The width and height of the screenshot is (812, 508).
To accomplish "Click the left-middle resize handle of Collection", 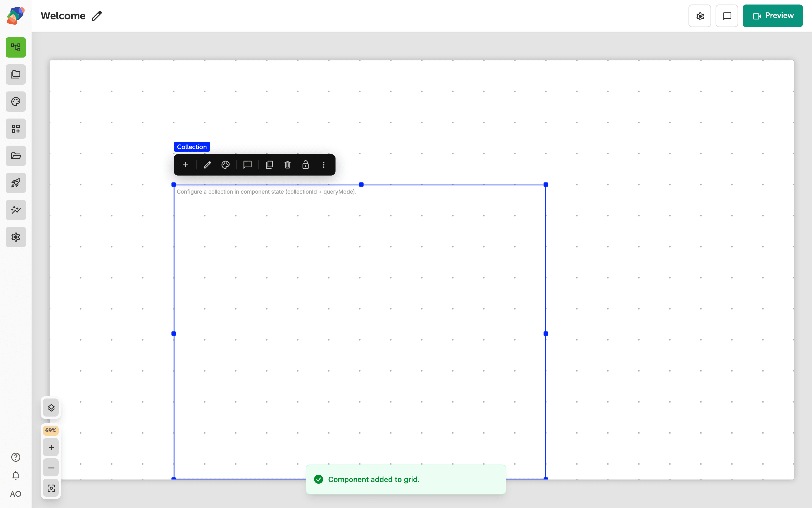I will click(174, 334).
